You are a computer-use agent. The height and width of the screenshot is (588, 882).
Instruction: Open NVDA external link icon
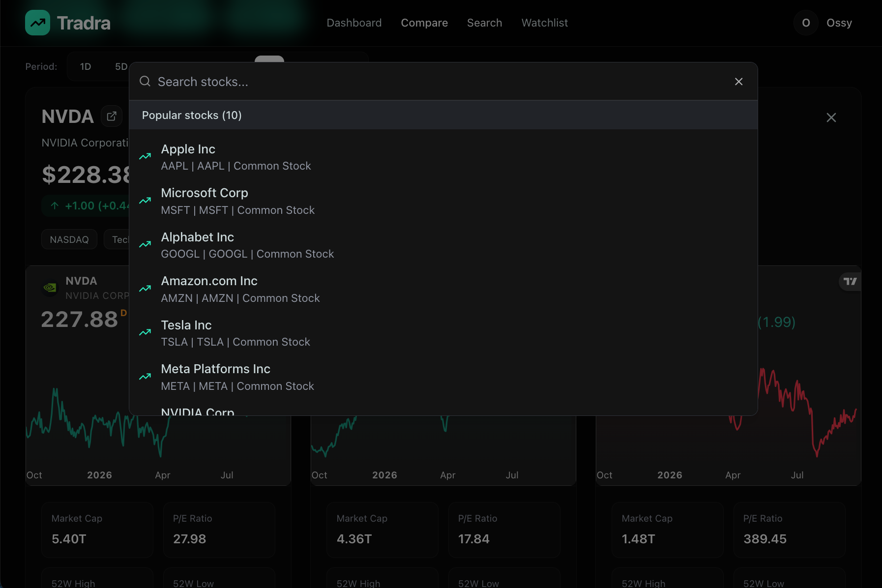pyautogui.click(x=112, y=116)
